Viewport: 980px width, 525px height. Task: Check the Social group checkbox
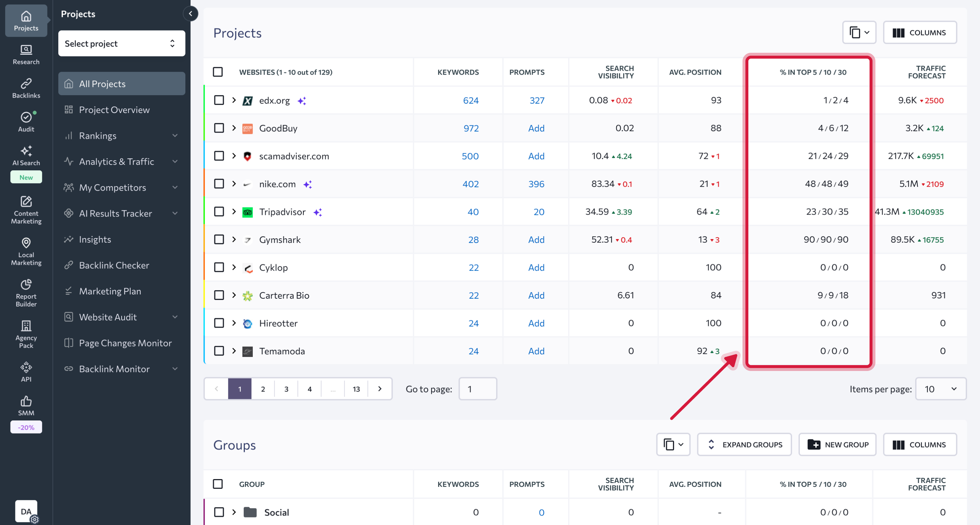click(x=219, y=512)
